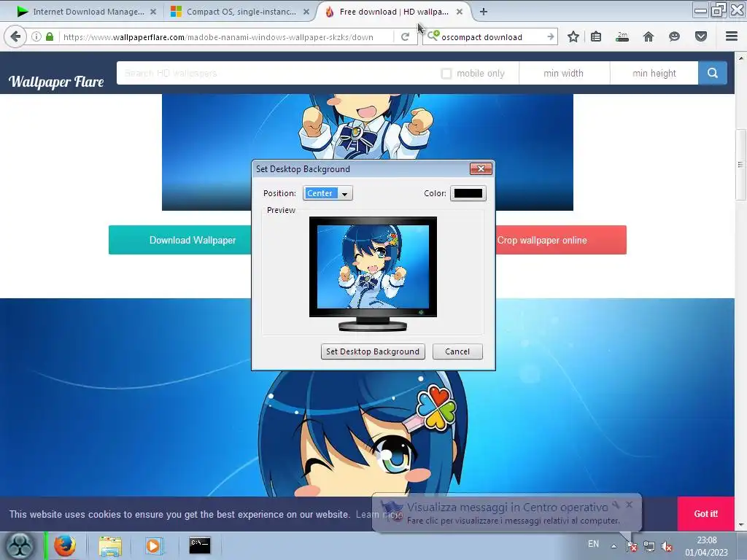Click the EN language indicator

(593, 544)
